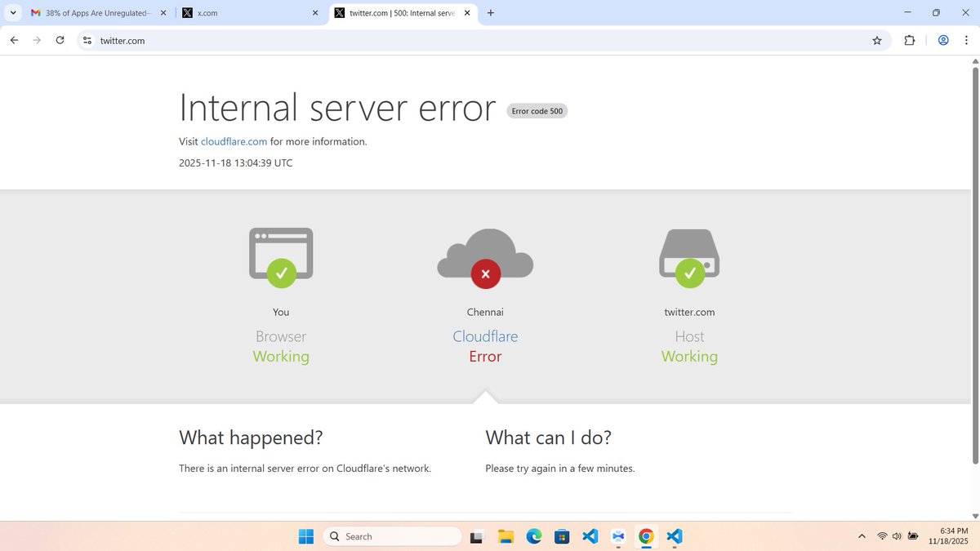
Task: Click inside the address bar
Action: 327,40
